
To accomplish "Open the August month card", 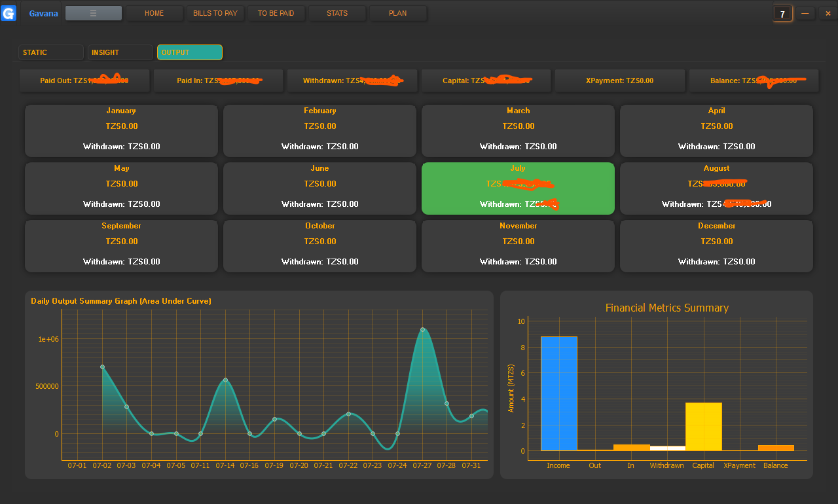I will click(716, 188).
